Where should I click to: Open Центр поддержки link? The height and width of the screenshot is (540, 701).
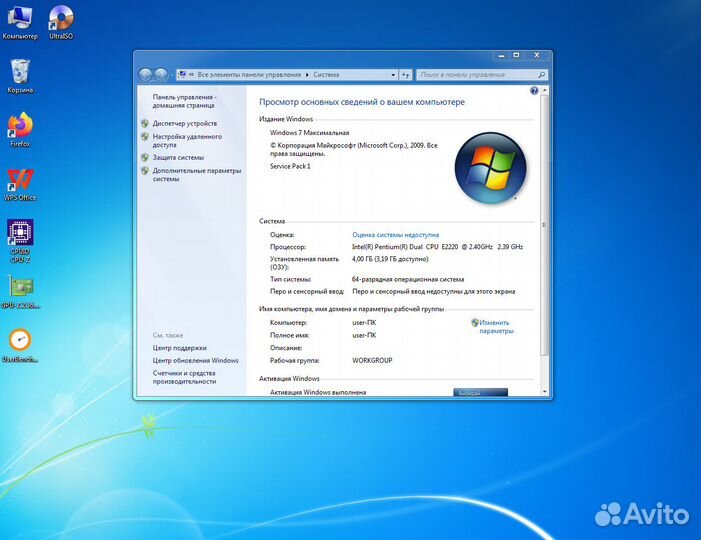[x=179, y=348]
